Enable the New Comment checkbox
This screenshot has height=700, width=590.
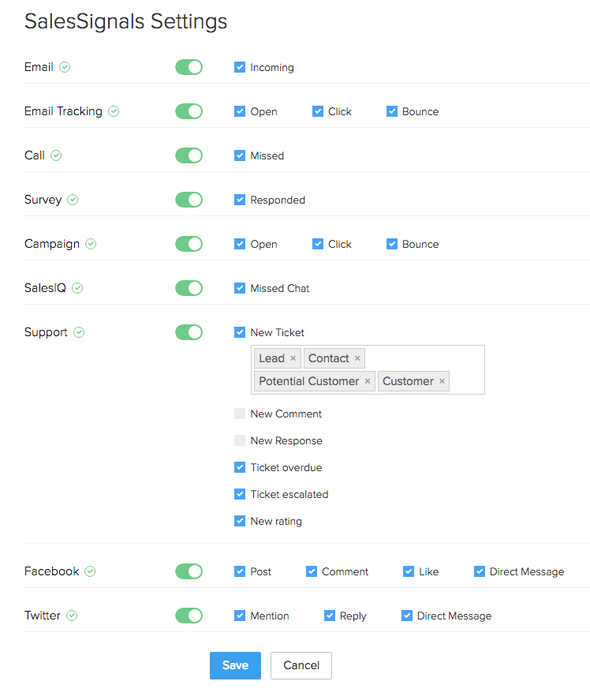tap(240, 414)
